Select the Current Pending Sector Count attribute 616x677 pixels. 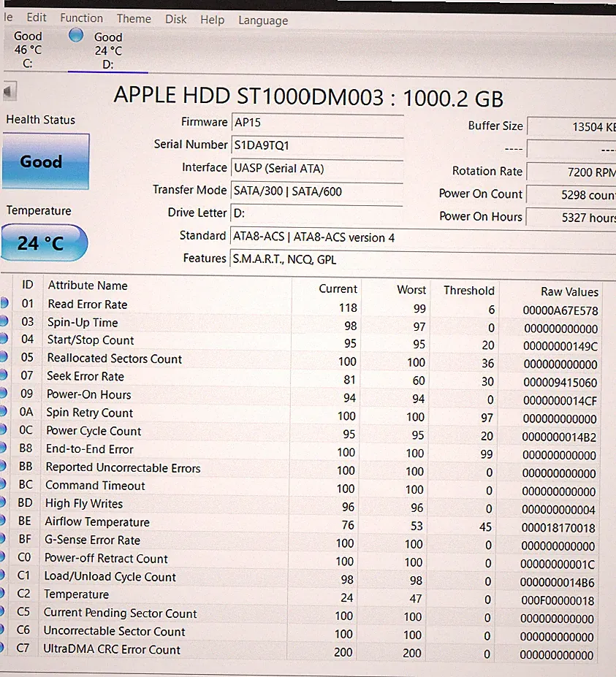point(120,613)
